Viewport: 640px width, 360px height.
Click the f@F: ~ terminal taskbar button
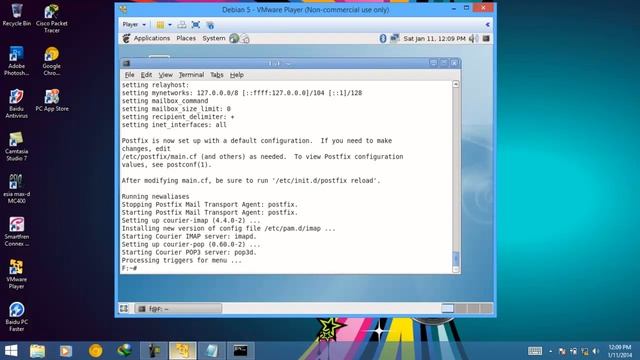178,309
